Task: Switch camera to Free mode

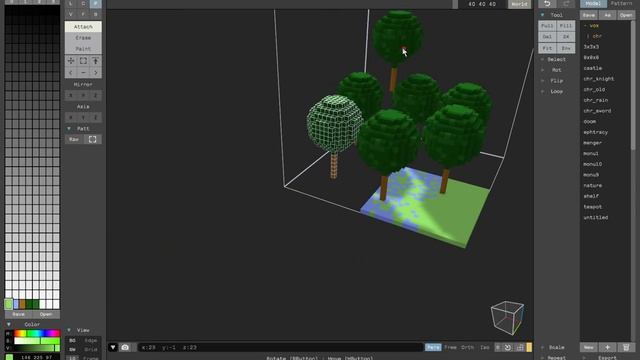Action: [x=451, y=347]
